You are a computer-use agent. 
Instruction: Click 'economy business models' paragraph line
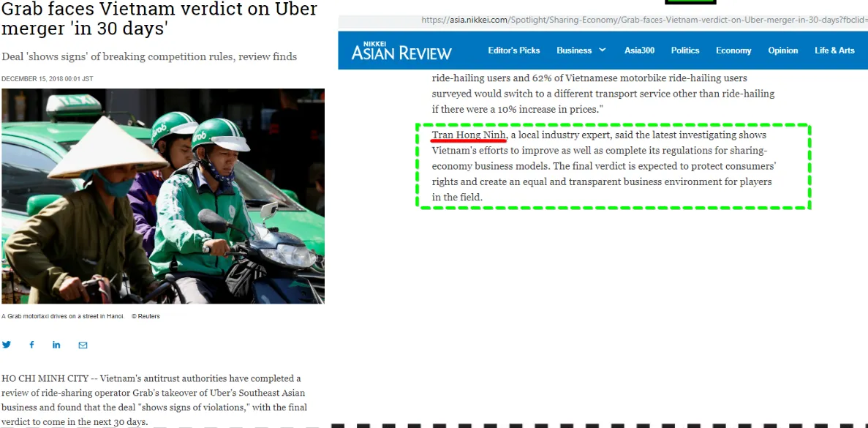[x=603, y=166]
